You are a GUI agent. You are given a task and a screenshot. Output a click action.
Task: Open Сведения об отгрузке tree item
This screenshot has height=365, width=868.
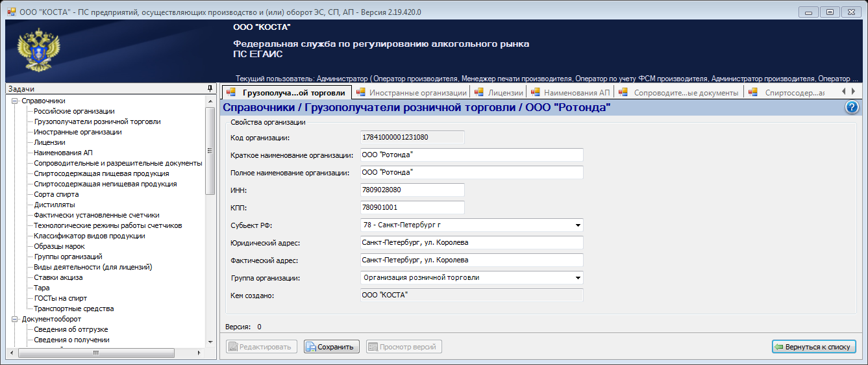(71, 329)
